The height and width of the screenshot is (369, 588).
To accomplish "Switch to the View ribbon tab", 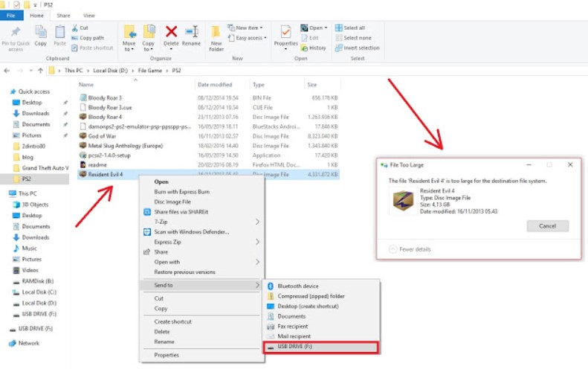I will click(89, 16).
